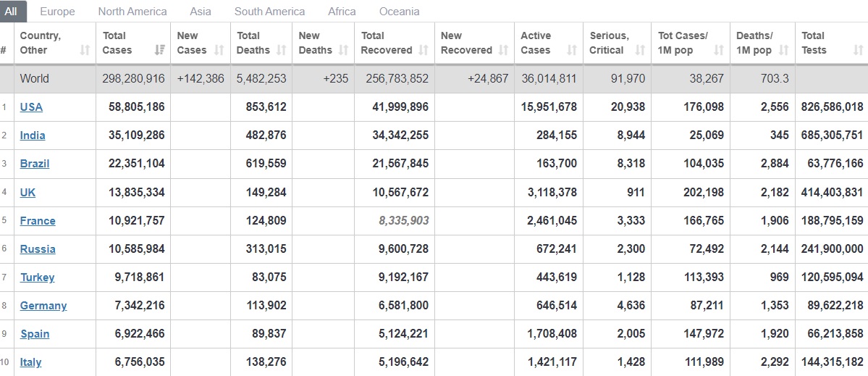Click Turkey deaths per million 969
The image size is (868, 376).
click(780, 277)
